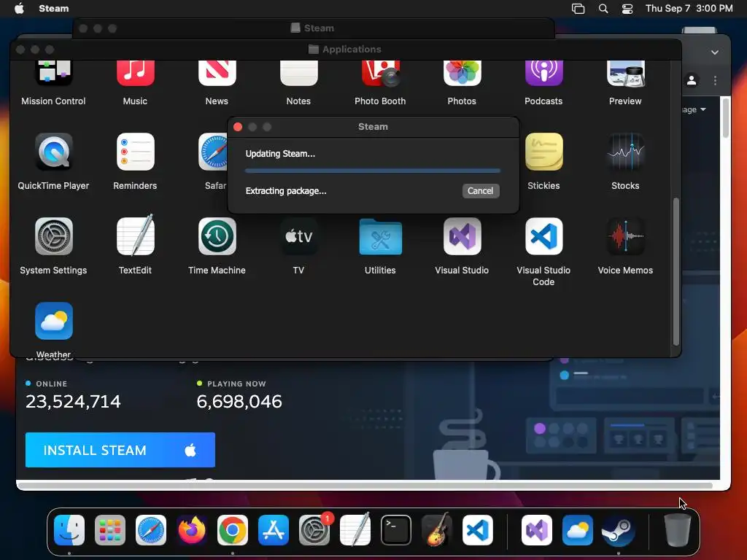
Task: Launch QuickTime Player from Applications
Action: tap(53, 152)
